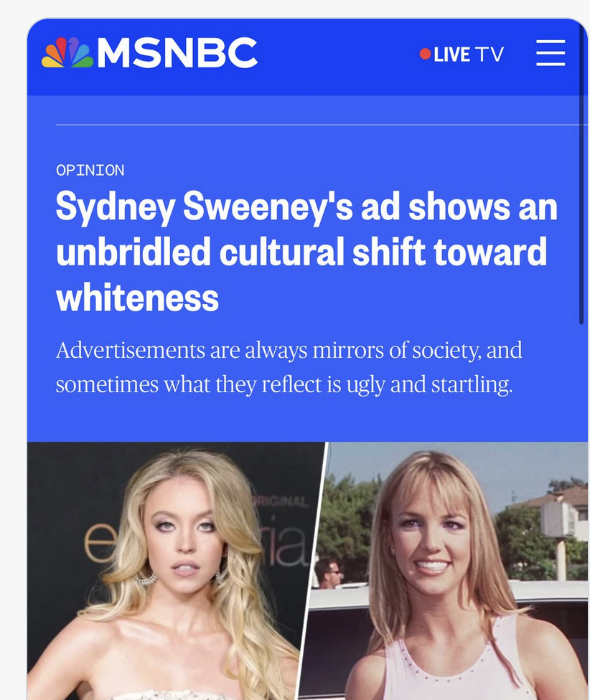
Task: Click the white diagonal divider between photos
Action: tap(314, 570)
